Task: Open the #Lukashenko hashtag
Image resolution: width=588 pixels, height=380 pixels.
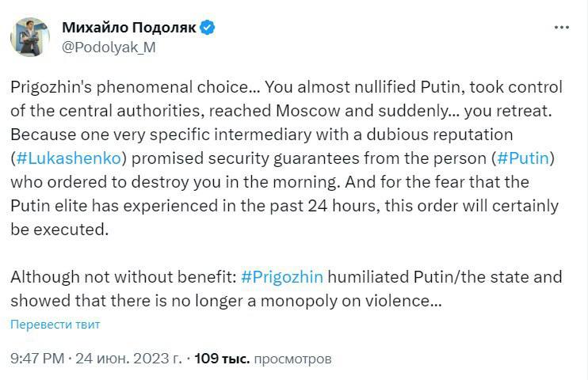Action: tap(60, 158)
